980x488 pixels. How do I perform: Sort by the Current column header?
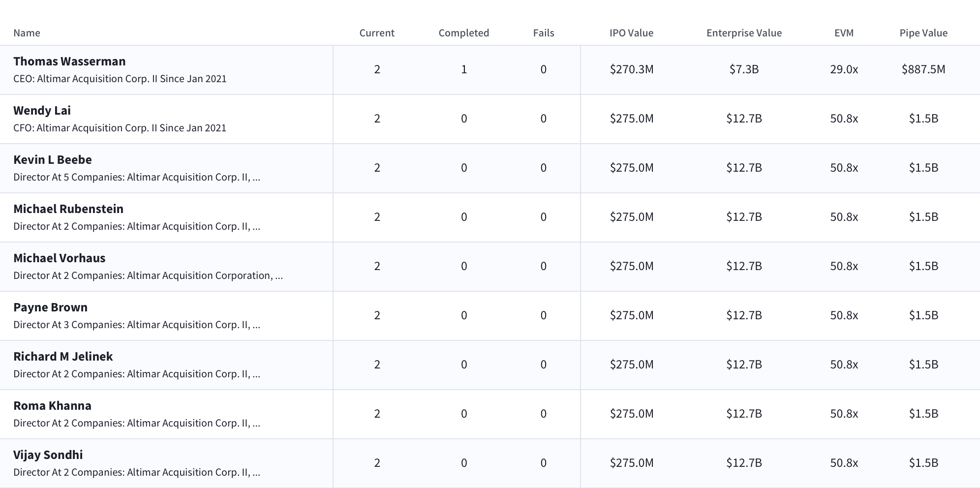tap(377, 33)
